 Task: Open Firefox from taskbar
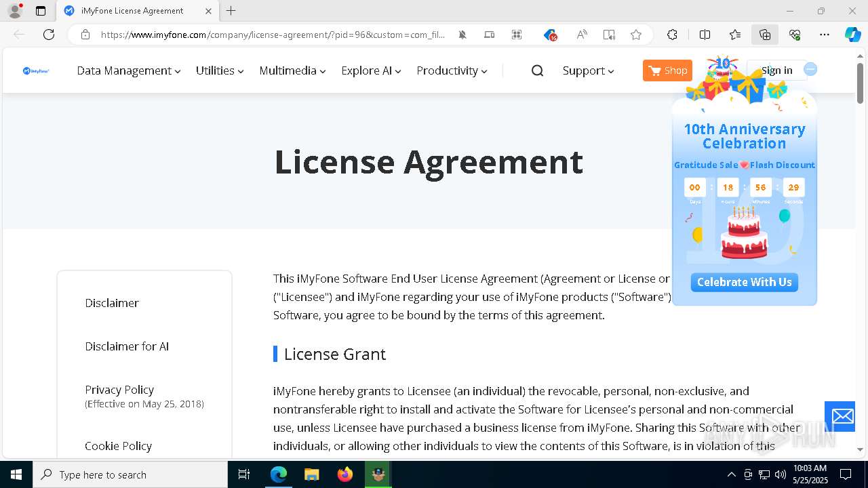345,474
